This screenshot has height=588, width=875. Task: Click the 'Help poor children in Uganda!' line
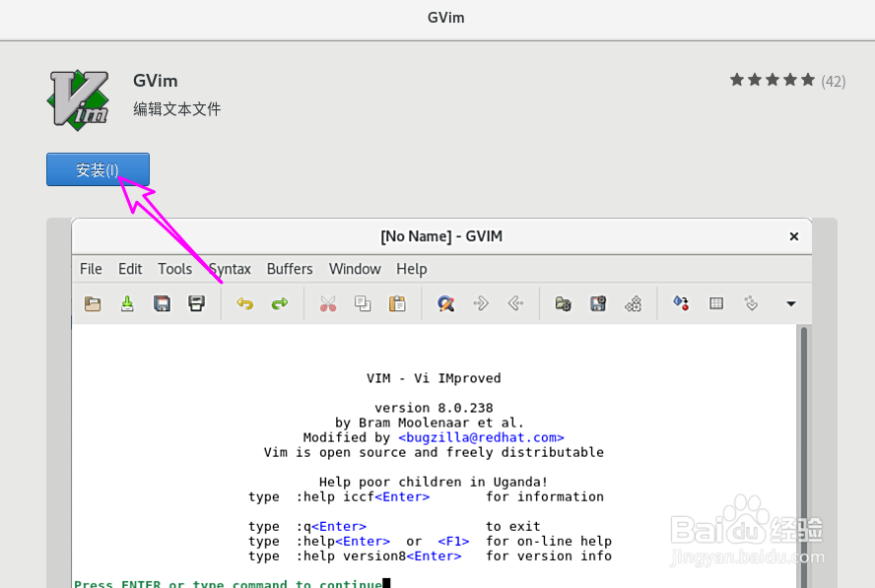434,482
